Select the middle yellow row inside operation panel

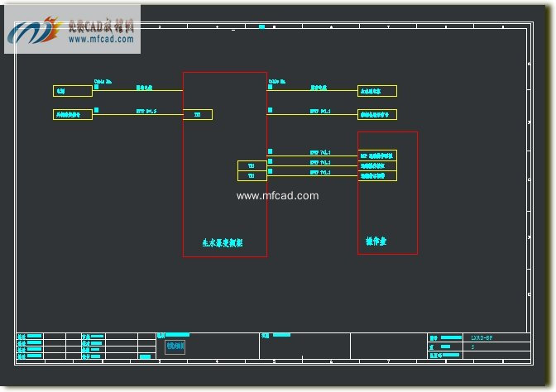click(x=377, y=165)
